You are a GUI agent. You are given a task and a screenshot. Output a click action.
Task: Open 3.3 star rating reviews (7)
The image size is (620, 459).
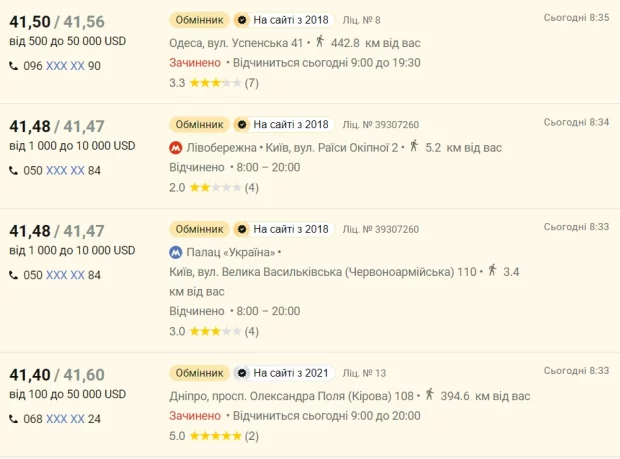214,83
